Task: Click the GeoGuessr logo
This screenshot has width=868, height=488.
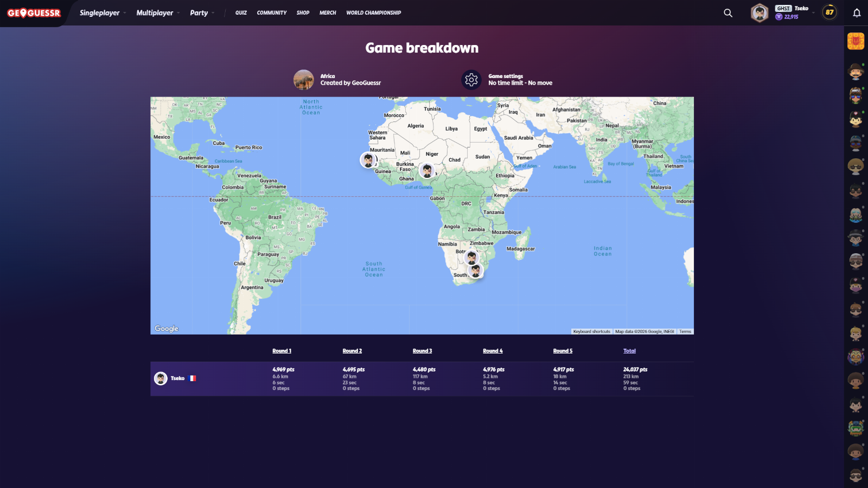Action: click(x=34, y=13)
